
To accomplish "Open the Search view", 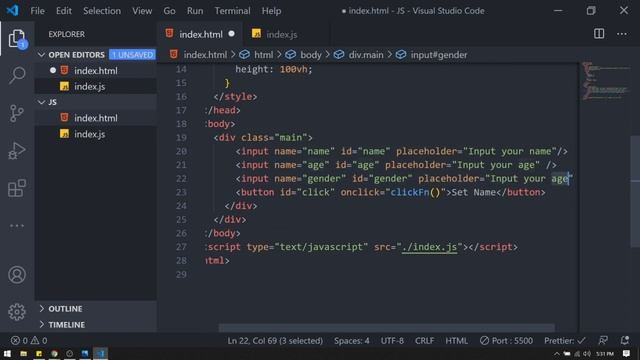I will (x=17, y=75).
